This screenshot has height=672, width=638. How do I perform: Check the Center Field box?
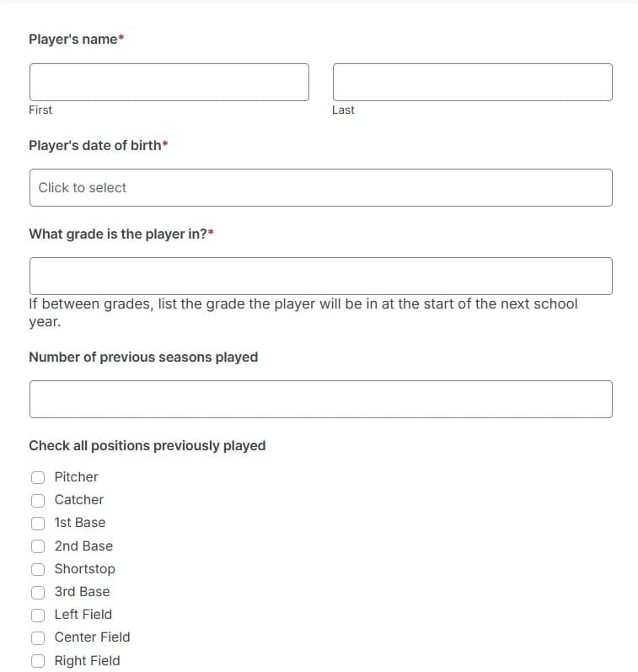tap(38, 637)
